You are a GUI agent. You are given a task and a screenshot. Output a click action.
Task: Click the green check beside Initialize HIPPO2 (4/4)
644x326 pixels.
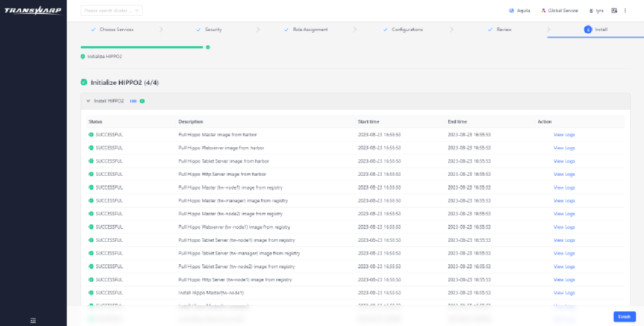tap(84, 82)
